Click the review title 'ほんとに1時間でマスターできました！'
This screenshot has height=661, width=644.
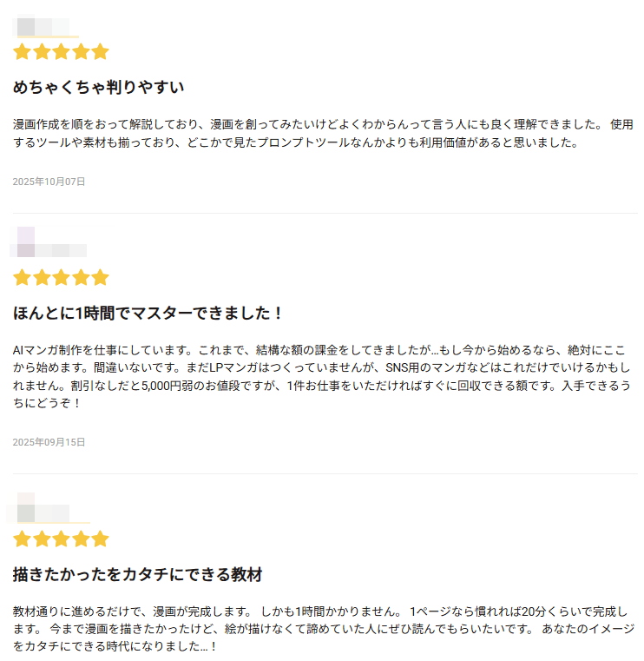click(148, 314)
